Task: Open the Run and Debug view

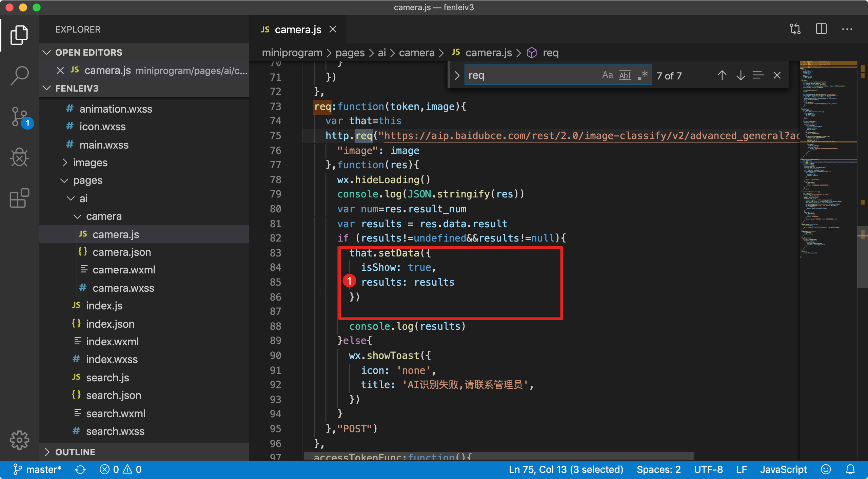Action: pyautogui.click(x=19, y=157)
